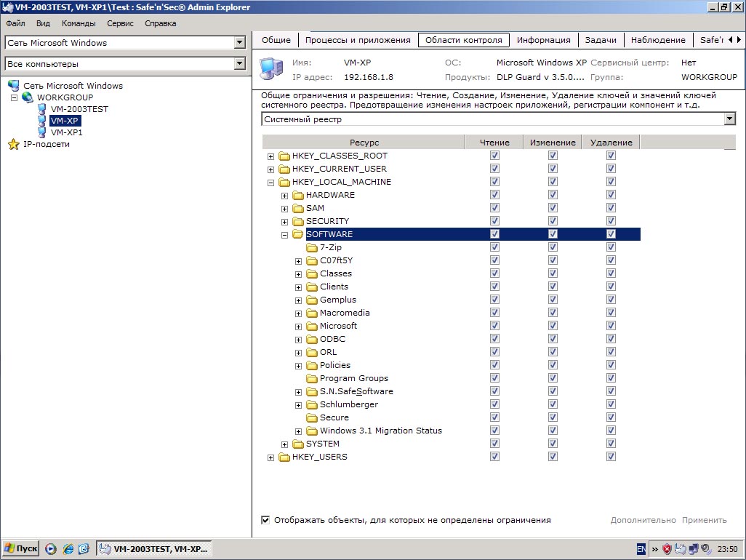Screen dimensions: 746x560
Task: Switch to the Процессы и приложения tab
Action: tap(358, 40)
